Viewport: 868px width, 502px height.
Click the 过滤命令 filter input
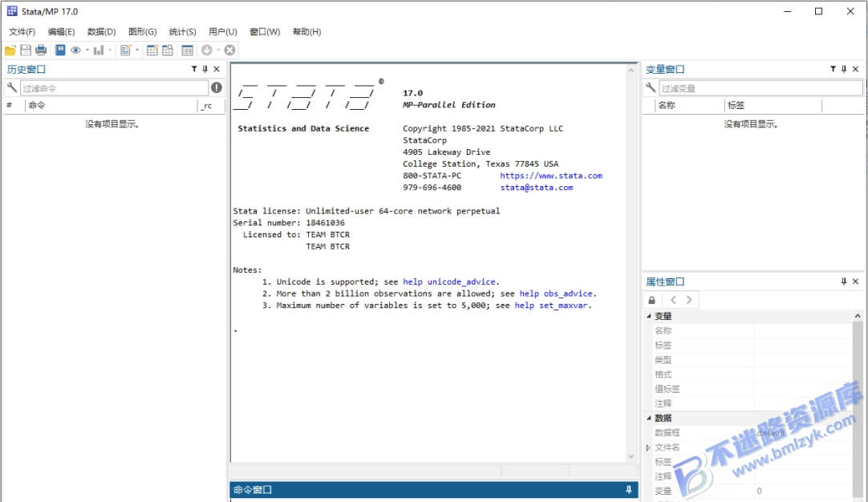114,88
